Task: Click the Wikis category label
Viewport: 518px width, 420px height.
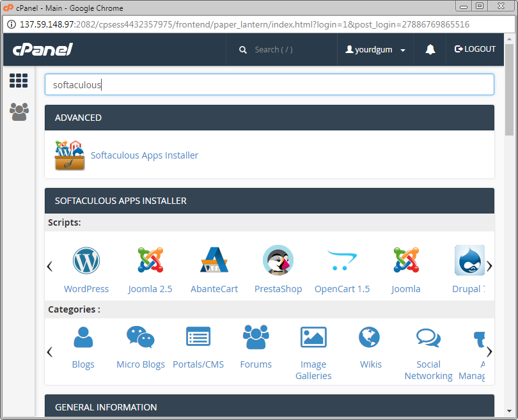Action: click(371, 364)
